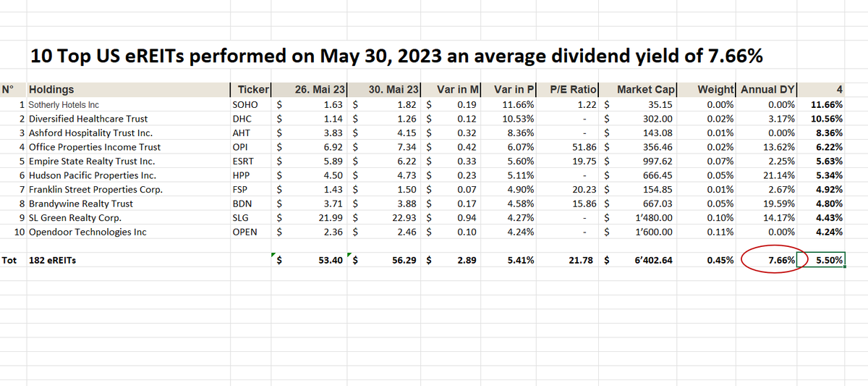Select the '182 eREITs' total label
This screenshot has width=868, height=386.
click(127, 260)
